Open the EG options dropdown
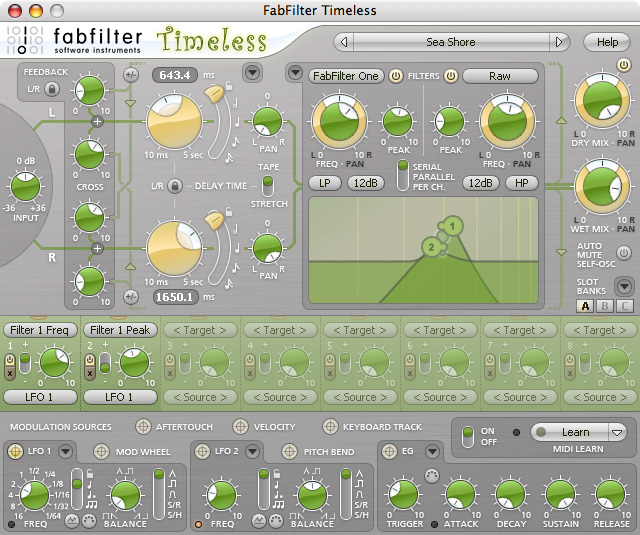The height and width of the screenshot is (535, 640). 432,451
